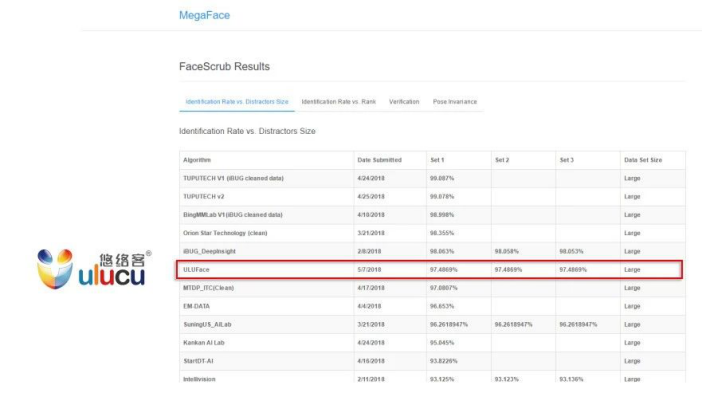This screenshot has width=702, height=393.
Task: Click the Set 1 column header
Action: [x=437, y=160]
